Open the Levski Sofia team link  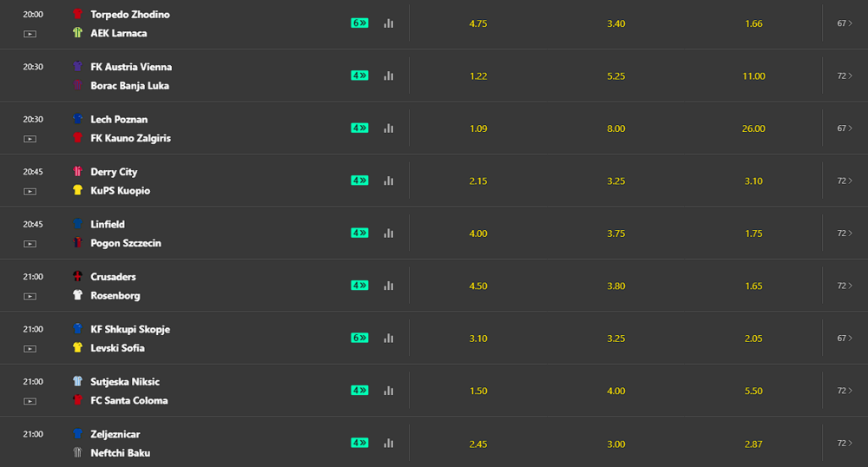click(117, 348)
